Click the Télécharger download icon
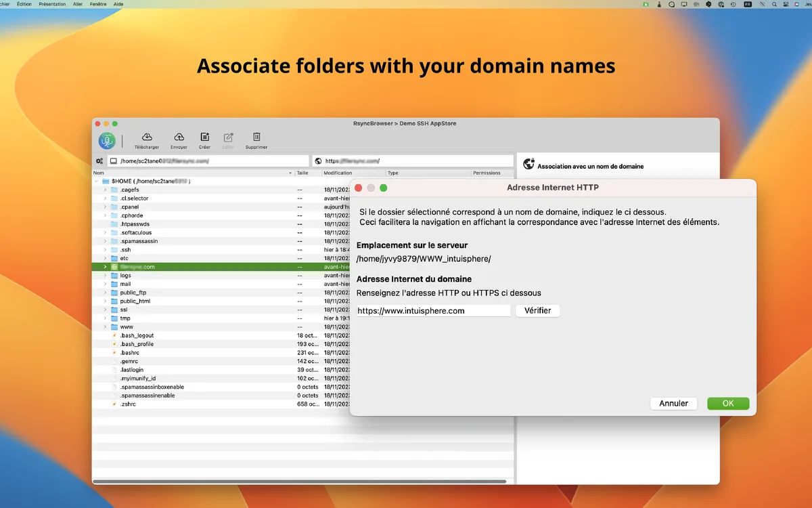This screenshot has width=812, height=508. coord(146,137)
